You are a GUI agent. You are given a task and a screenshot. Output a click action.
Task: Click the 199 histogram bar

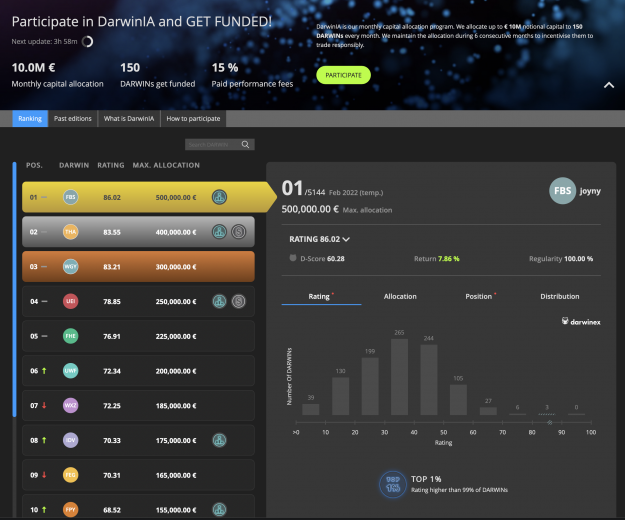coord(370,386)
